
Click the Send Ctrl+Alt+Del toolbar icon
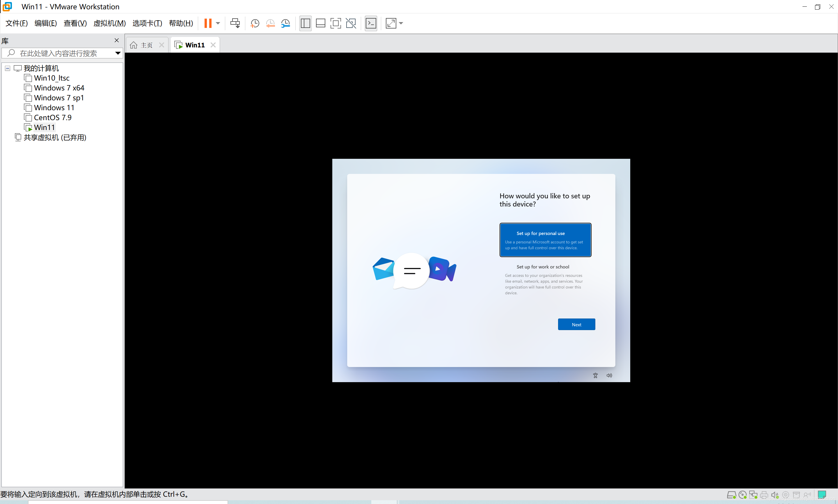click(x=235, y=23)
